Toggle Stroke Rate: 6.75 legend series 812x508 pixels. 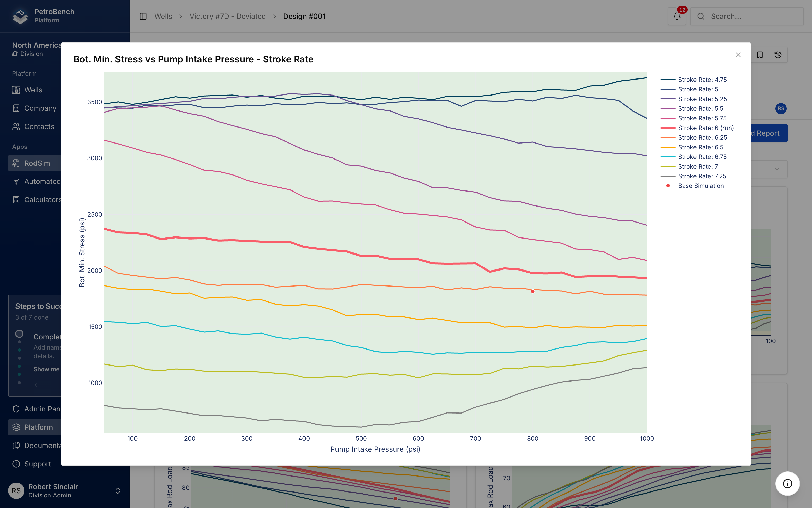coord(693,157)
